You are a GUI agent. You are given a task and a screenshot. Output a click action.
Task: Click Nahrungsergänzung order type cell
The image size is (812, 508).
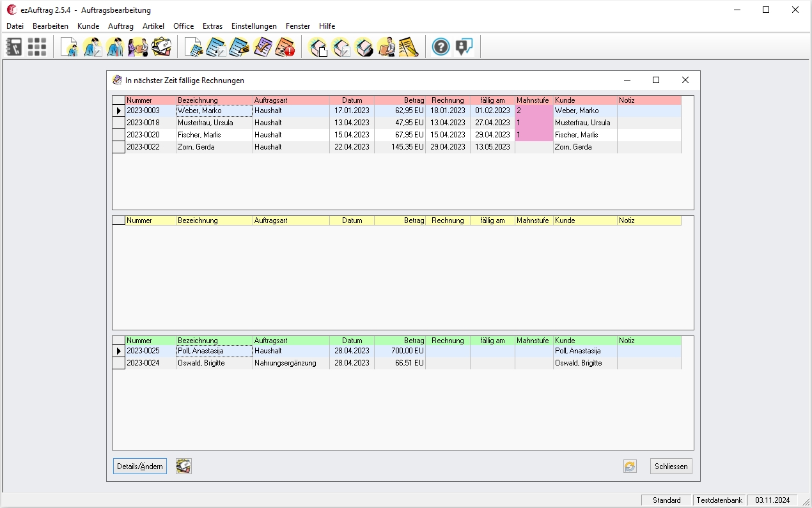(291, 363)
